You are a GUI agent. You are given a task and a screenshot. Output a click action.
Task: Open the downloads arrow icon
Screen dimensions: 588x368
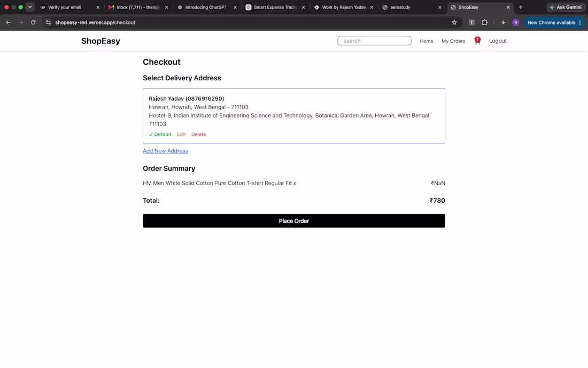click(503, 22)
